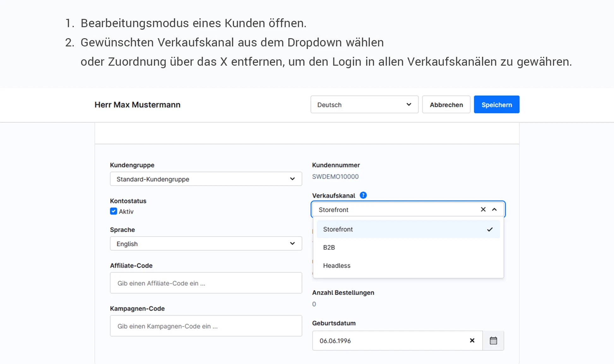Open the Sprache dropdown showing English
This screenshot has width=614, height=364.
click(206, 244)
